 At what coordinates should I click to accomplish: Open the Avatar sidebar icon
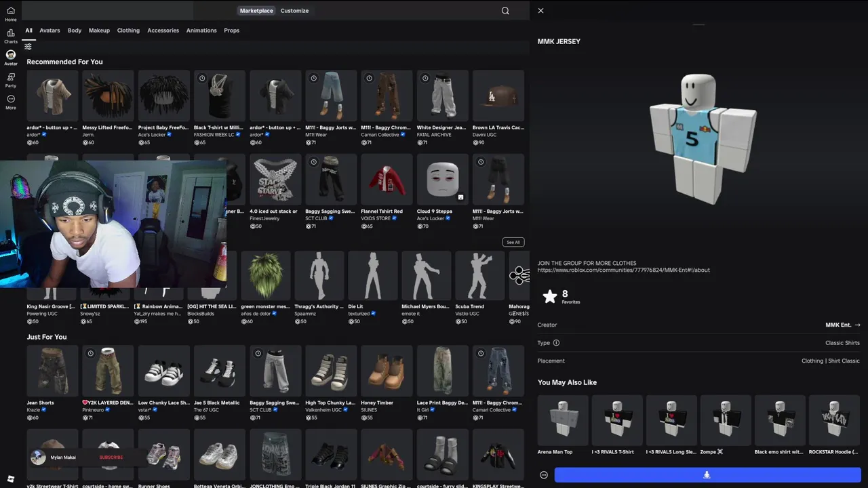click(11, 58)
